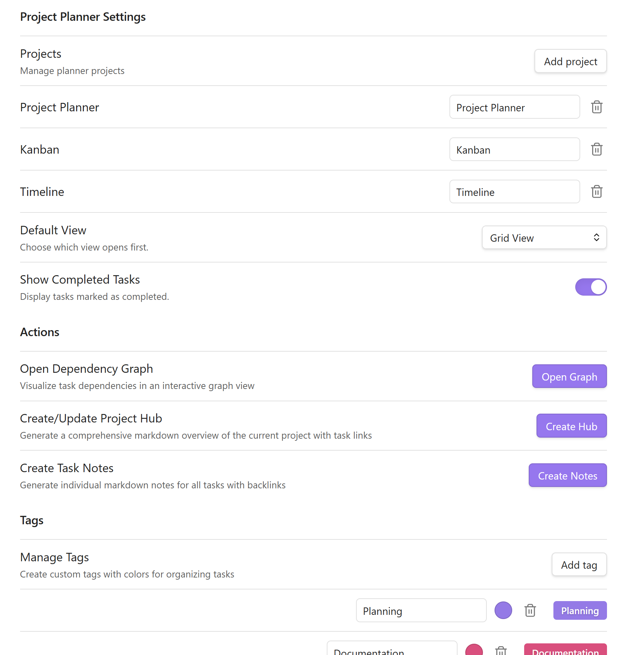Click the Documentation tag name field
The height and width of the screenshot is (655, 644).
tap(392, 650)
